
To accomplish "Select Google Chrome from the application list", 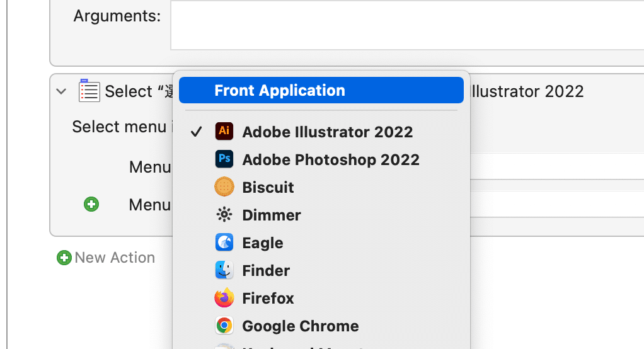I will coord(321,326).
